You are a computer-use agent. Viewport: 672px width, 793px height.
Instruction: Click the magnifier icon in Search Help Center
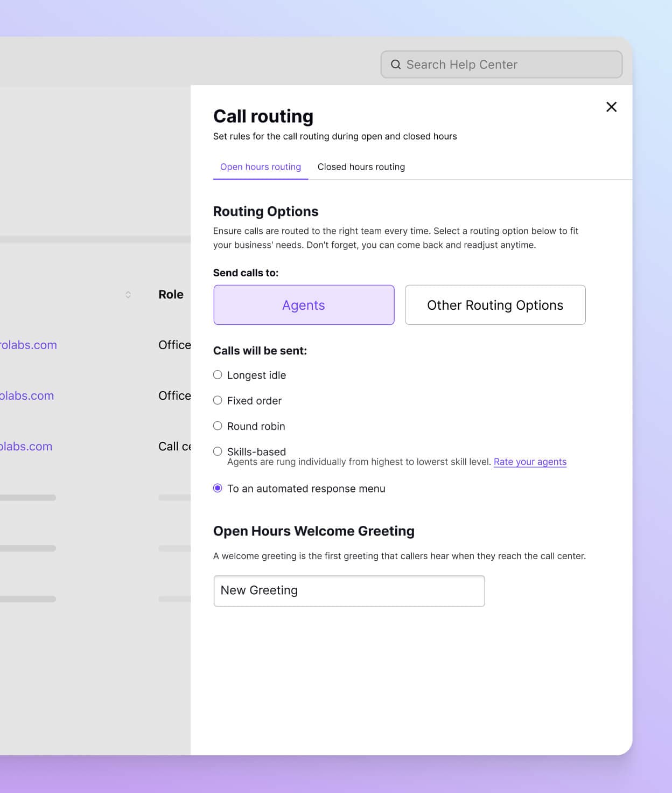point(396,64)
